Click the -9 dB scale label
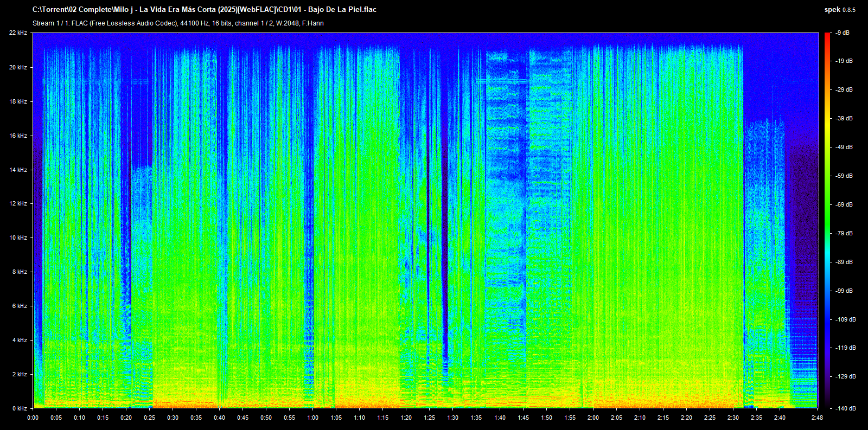868x430 pixels. pyautogui.click(x=843, y=33)
